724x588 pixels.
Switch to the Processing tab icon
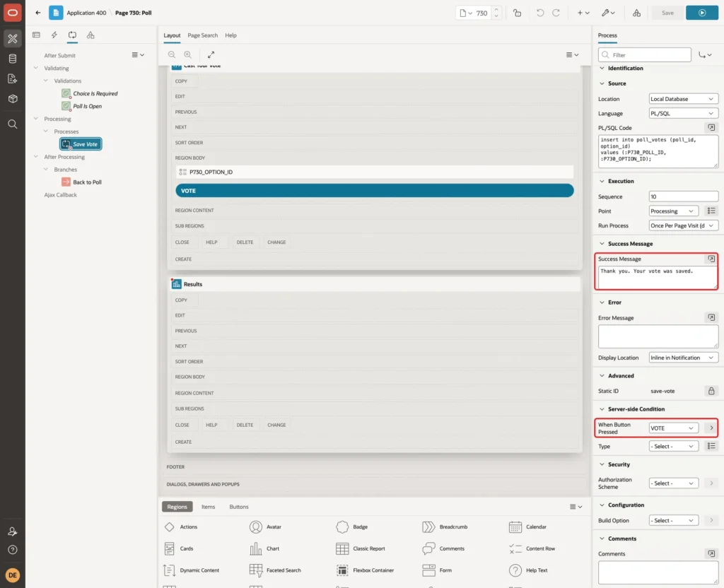[x=73, y=35]
